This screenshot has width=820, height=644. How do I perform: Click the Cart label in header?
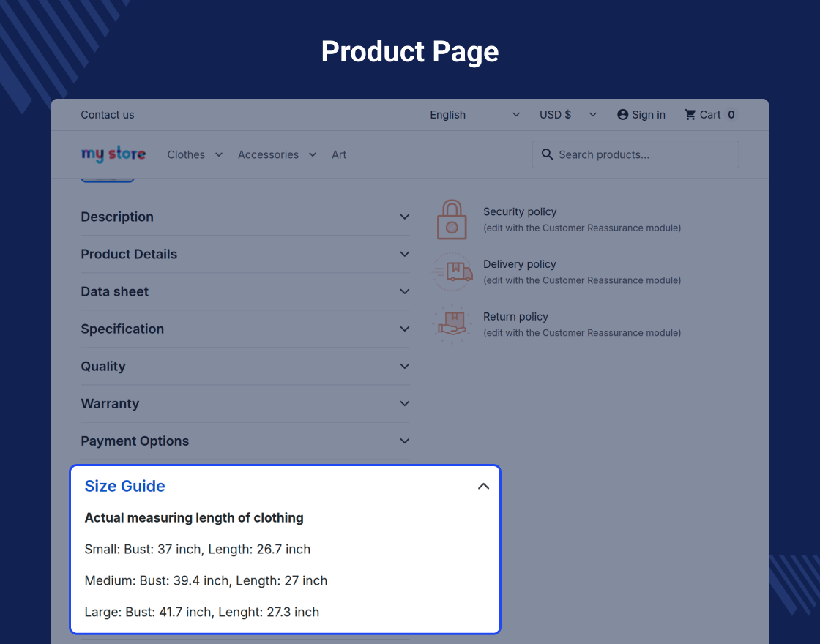click(x=709, y=114)
